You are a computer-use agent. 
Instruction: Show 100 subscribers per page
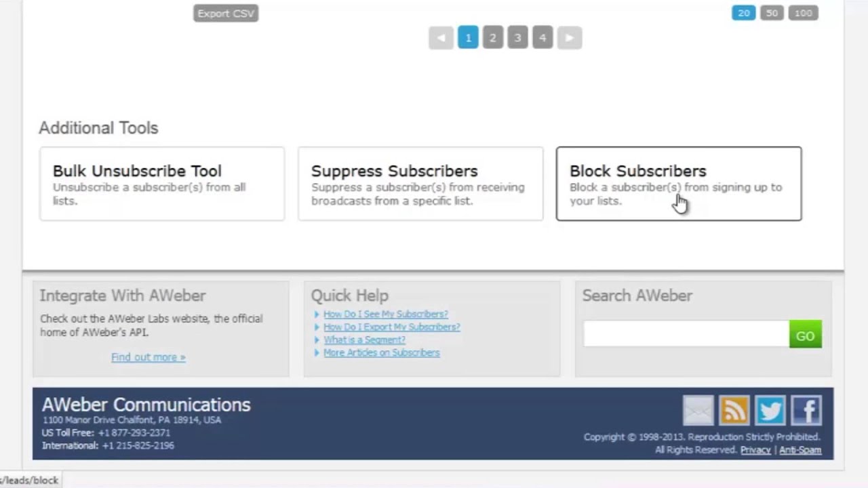click(803, 13)
